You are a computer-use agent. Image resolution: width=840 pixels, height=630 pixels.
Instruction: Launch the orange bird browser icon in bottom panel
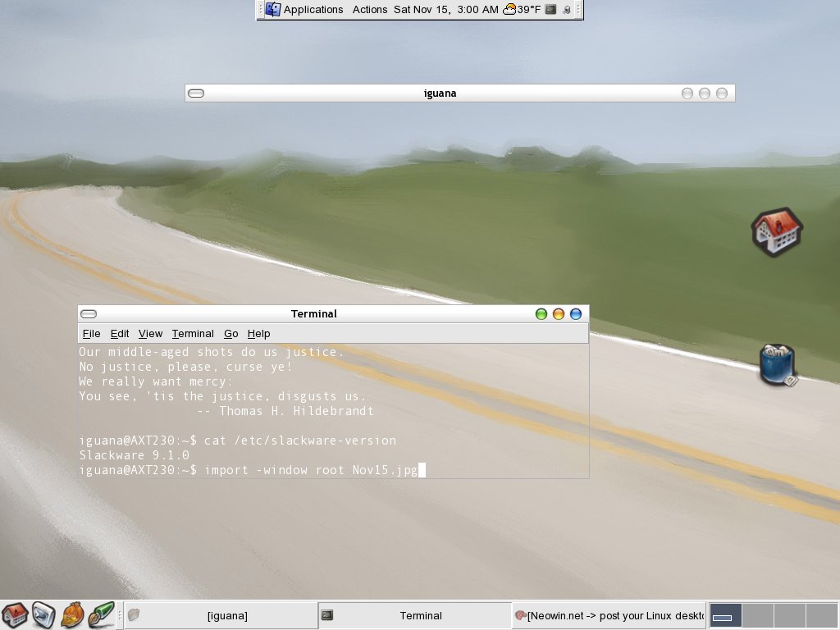coord(72,615)
